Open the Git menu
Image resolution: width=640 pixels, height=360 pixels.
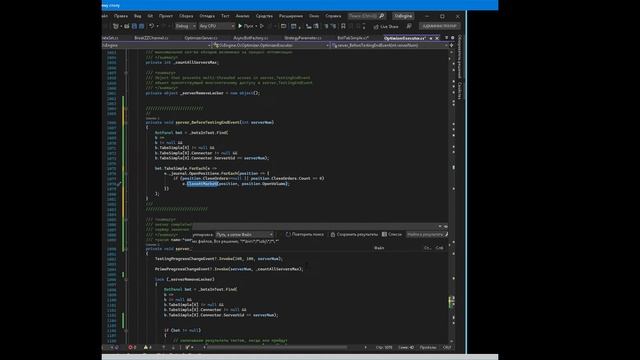(x=150, y=16)
